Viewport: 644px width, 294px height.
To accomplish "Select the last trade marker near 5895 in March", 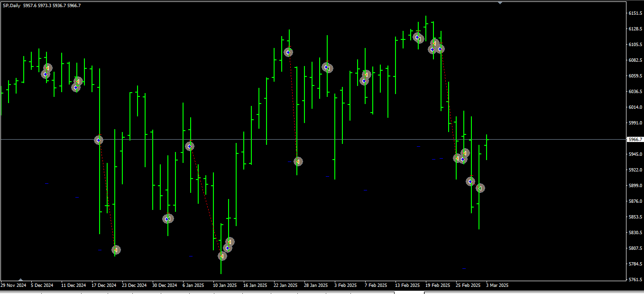I will point(480,188).
